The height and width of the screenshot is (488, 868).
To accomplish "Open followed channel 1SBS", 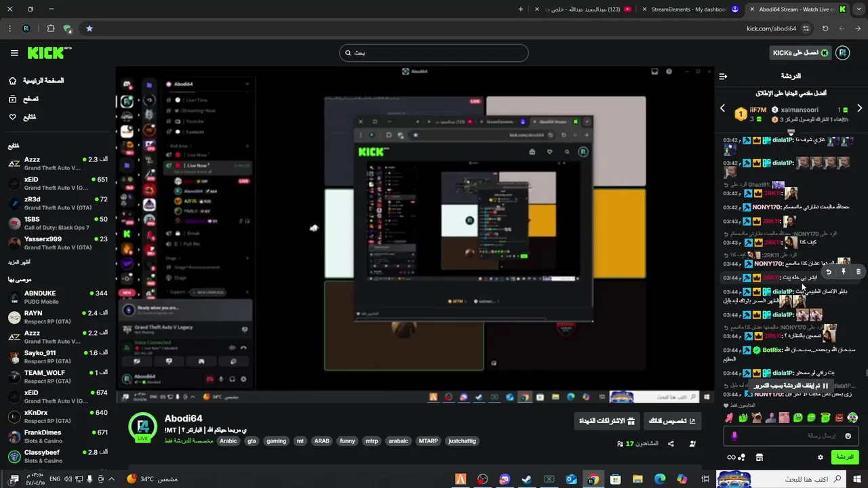I will (58, 223).
